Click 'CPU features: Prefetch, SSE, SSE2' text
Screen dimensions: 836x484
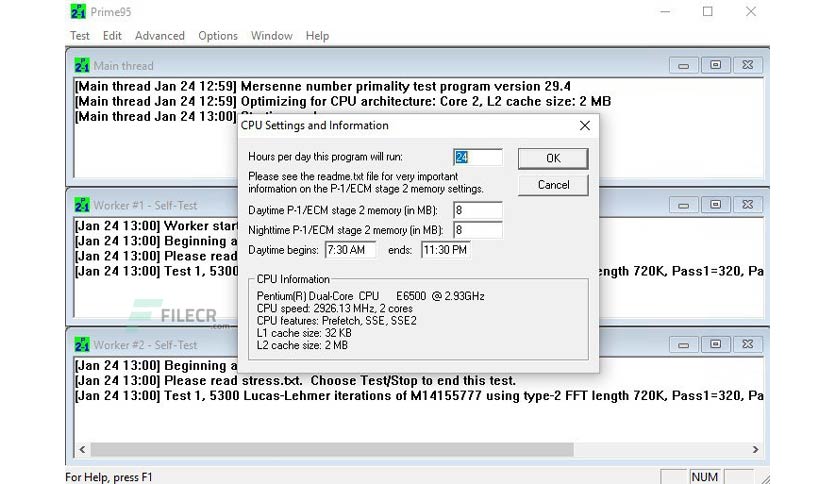click(336, 320)
